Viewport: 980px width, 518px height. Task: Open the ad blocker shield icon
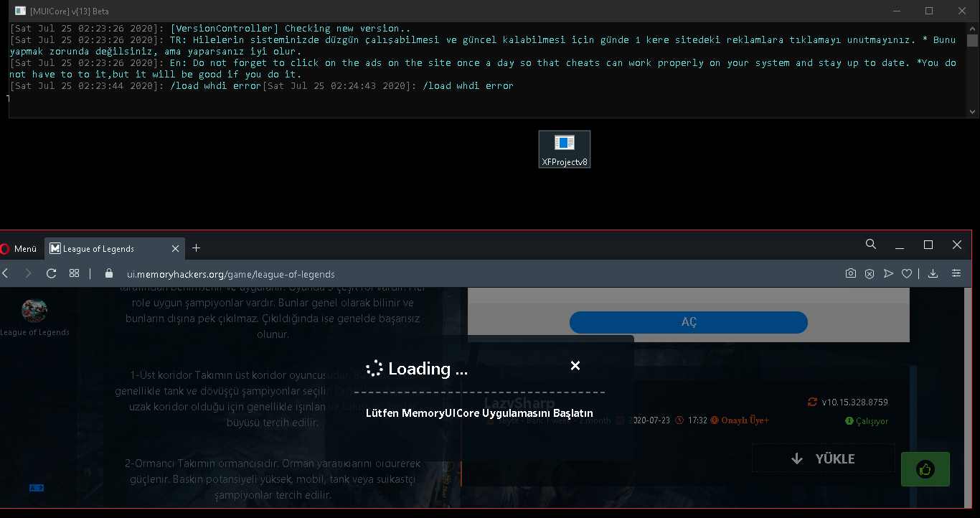coord(869,273)
